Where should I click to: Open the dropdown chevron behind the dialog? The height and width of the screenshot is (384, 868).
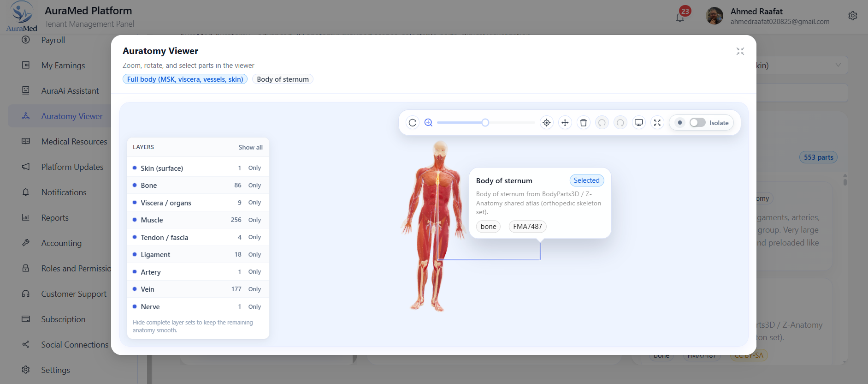[838, 65]
